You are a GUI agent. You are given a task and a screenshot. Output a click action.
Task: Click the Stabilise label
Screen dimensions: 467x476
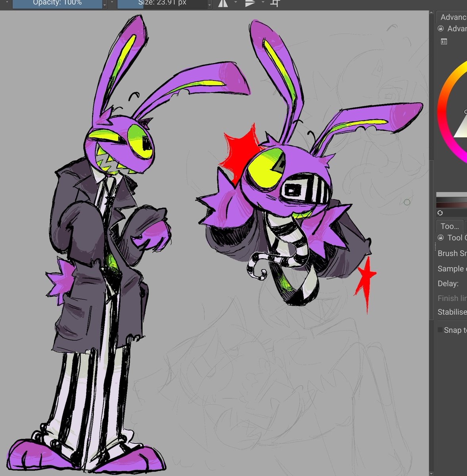452,312
